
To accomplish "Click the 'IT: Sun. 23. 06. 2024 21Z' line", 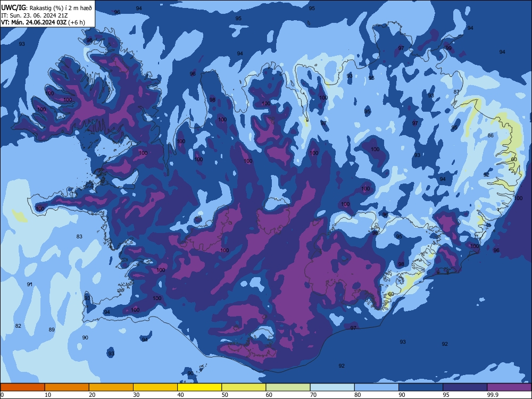I will coord(34,15).
